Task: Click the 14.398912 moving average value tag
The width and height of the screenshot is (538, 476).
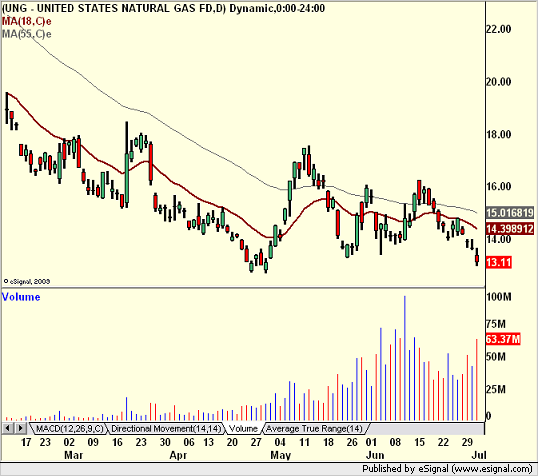Action: tap(510, 229)
